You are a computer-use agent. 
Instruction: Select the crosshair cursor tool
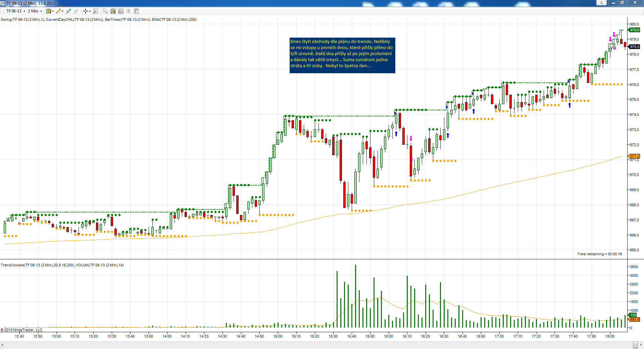tap(86, 11)
